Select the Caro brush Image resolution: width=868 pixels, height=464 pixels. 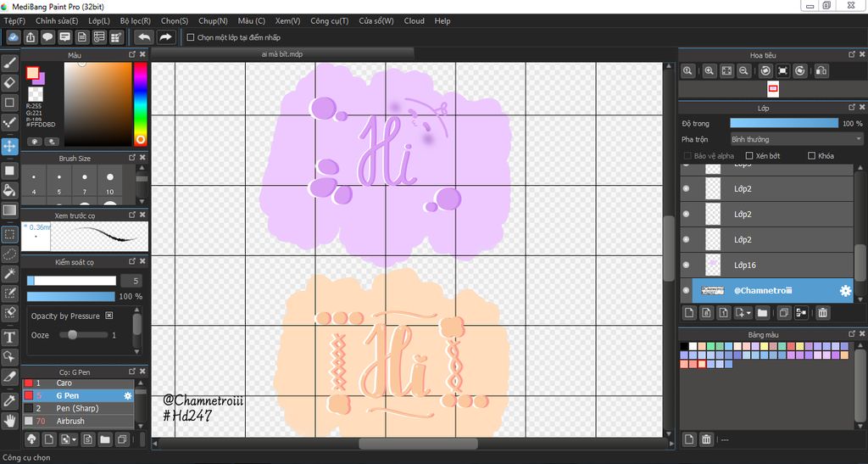tap(78, 383)
